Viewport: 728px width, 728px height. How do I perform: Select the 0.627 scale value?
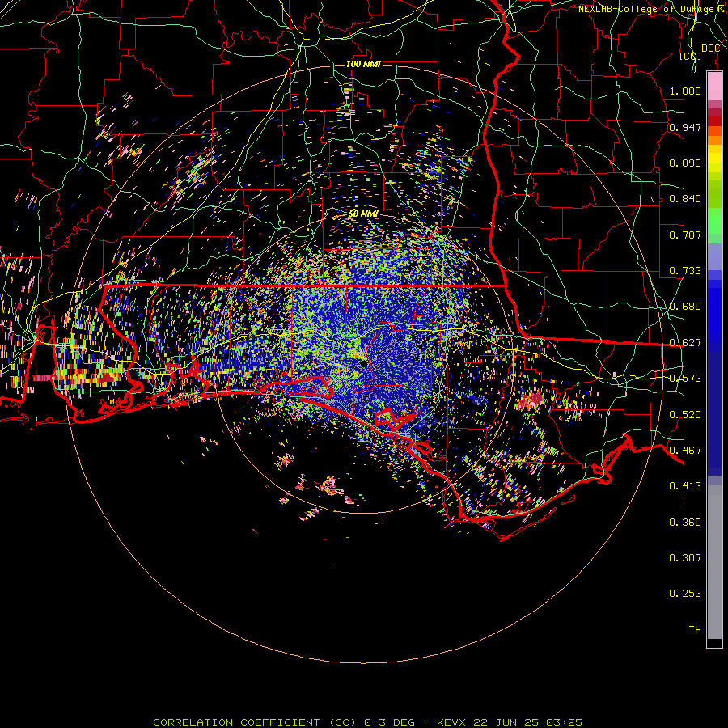click(x=685, y=343)
